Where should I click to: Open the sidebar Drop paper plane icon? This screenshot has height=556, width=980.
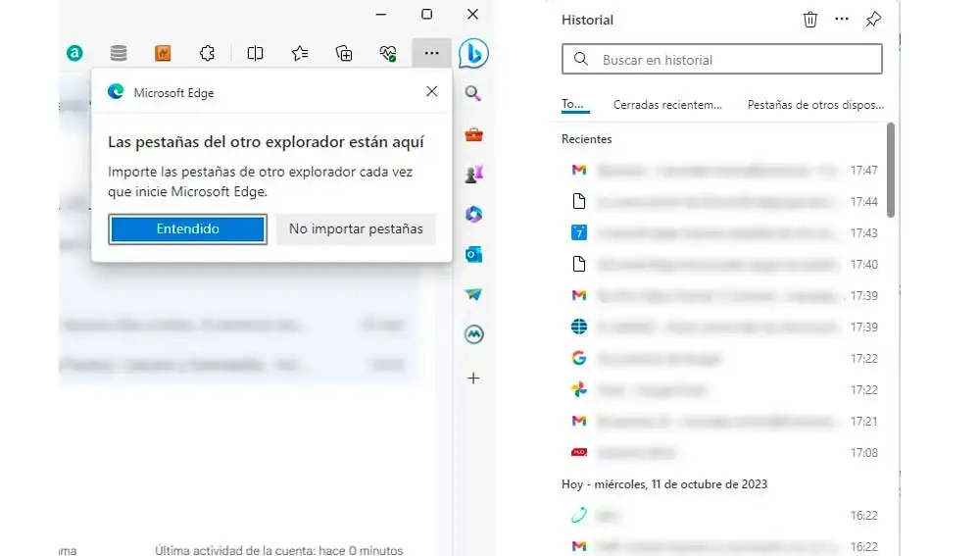click(473, 294)
